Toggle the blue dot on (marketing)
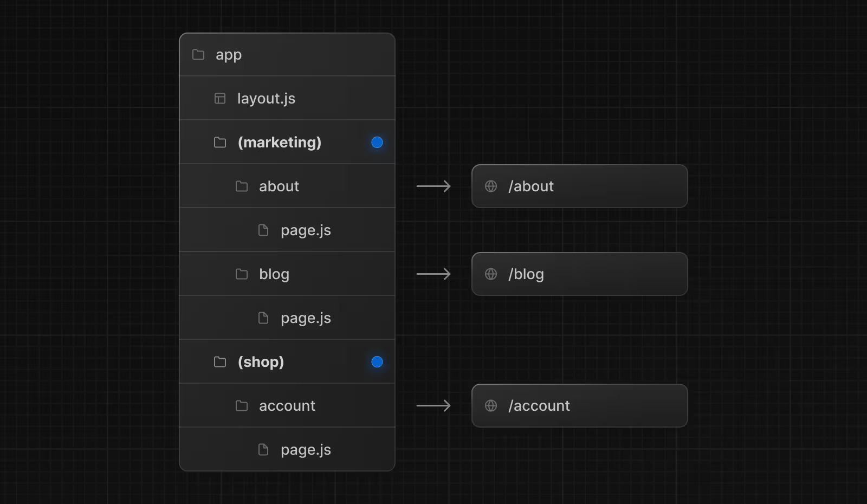The width and height of the screenshot is (867, 504). (377, 142)
